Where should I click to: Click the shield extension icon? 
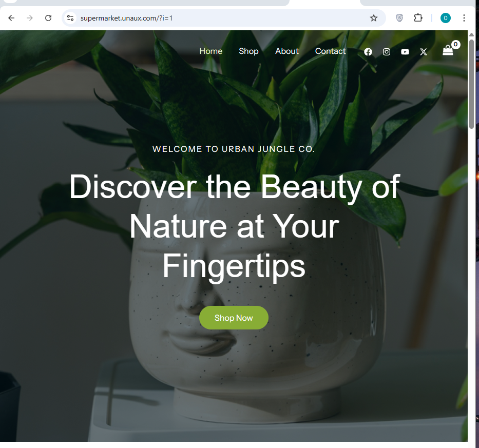coord(399,18)
